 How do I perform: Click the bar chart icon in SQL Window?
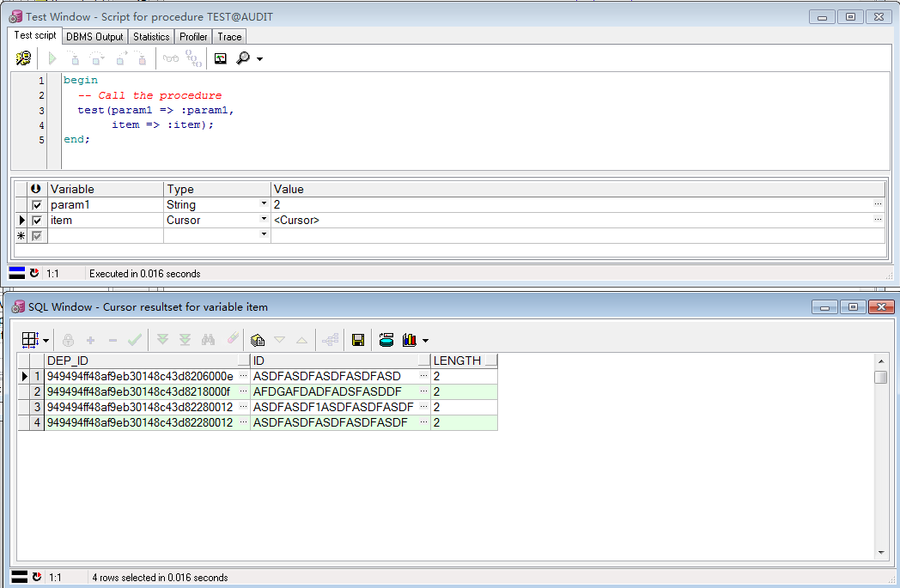[409, 340]
